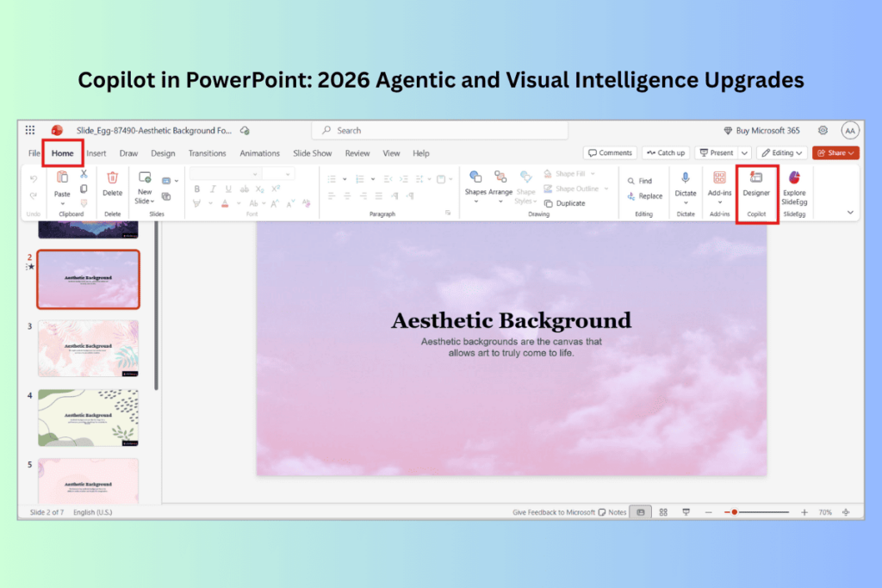
Task: Open the Editing mode dropdown
Action: click(x=782, y=153)
